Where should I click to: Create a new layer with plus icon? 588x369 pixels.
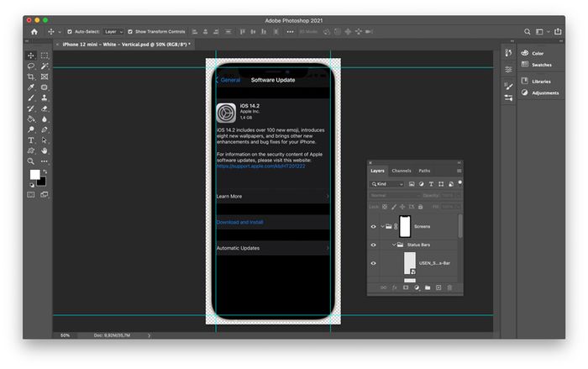point(438,287)
